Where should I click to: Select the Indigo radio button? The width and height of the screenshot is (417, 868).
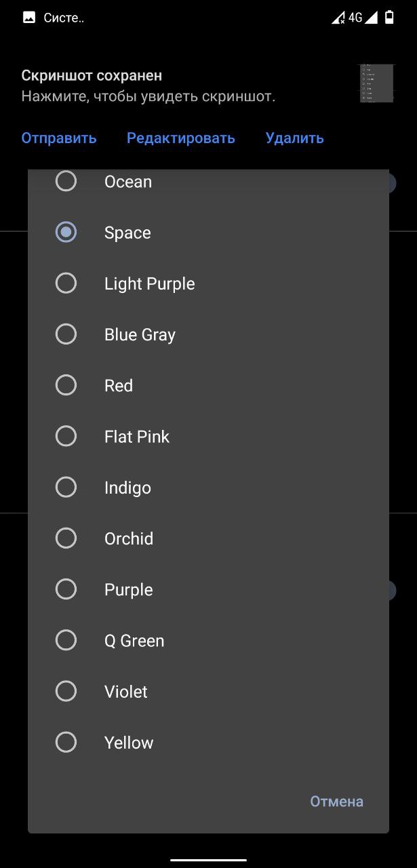[66, 488]
